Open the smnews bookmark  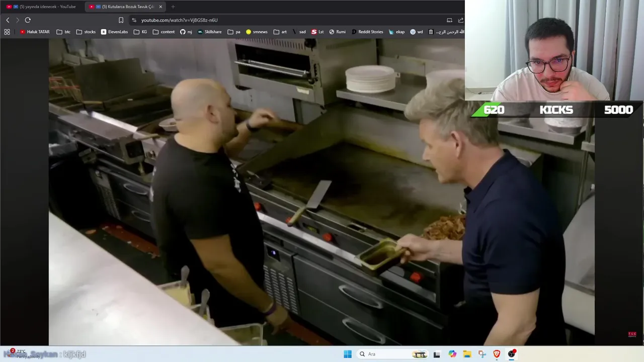[x=257, y=32]
